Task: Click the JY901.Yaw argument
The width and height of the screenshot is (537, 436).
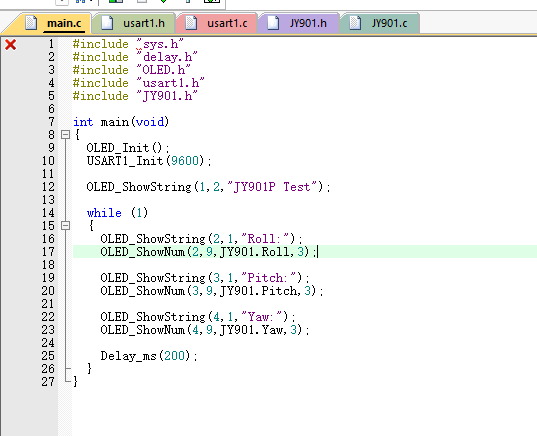Action: click(x=251, y=330)
